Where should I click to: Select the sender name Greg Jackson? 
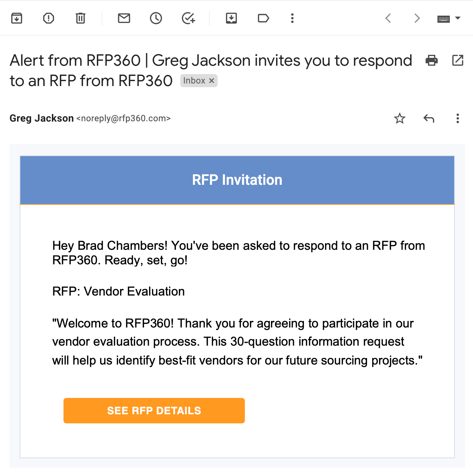click(x=41, y=118)
